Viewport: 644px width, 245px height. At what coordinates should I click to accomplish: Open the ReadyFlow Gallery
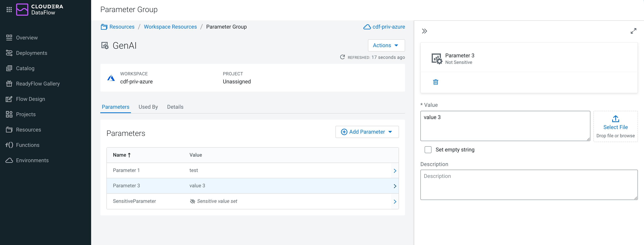point(38,83)
